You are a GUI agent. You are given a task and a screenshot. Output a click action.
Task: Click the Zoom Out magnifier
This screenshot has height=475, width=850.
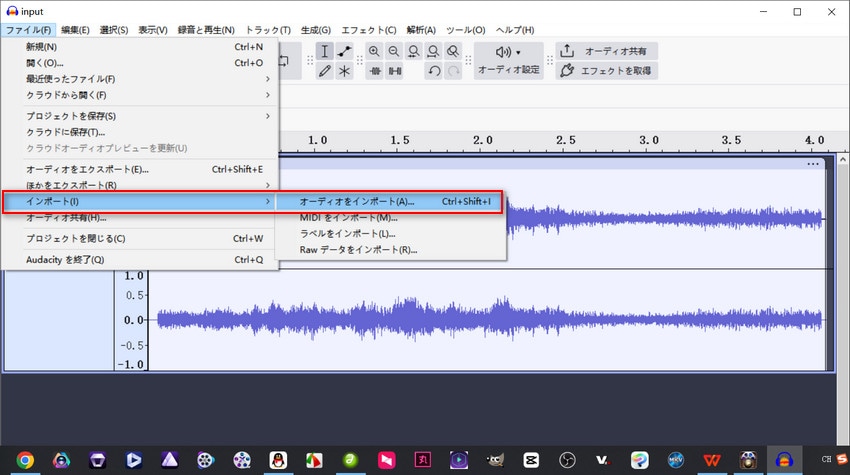(x=394, y=51)
